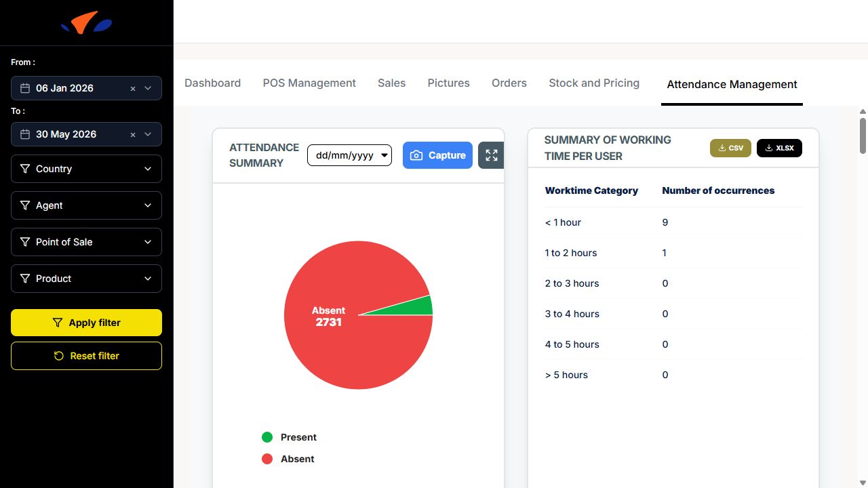Click the page vertical scrollbar thumb
The width and height of the screenshot is (868, 488).
tap(863, 136)
